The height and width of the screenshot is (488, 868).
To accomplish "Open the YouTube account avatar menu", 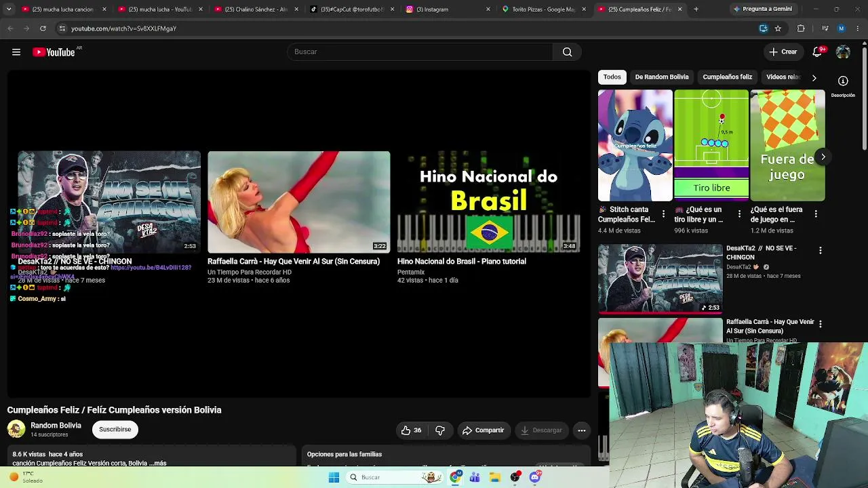I will [x=843, y=52].
